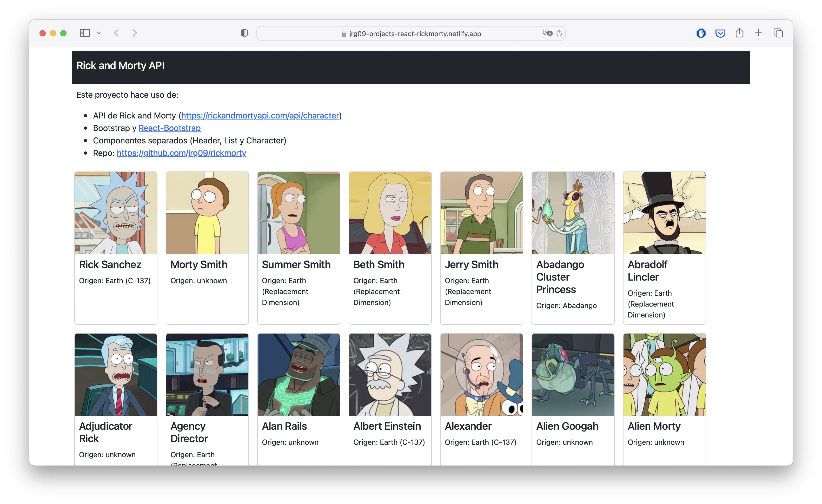Open the Pocket extension icon
Viewport: 822px width, 504px height.
720,33
